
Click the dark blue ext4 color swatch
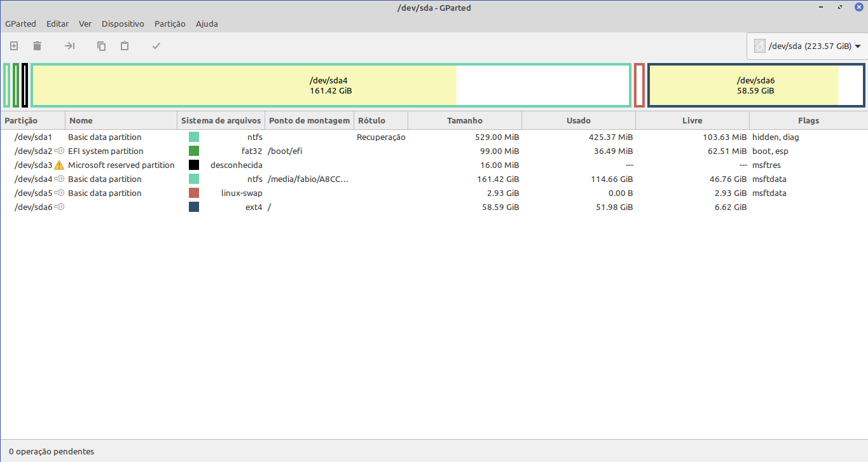[x=194, y=207]
